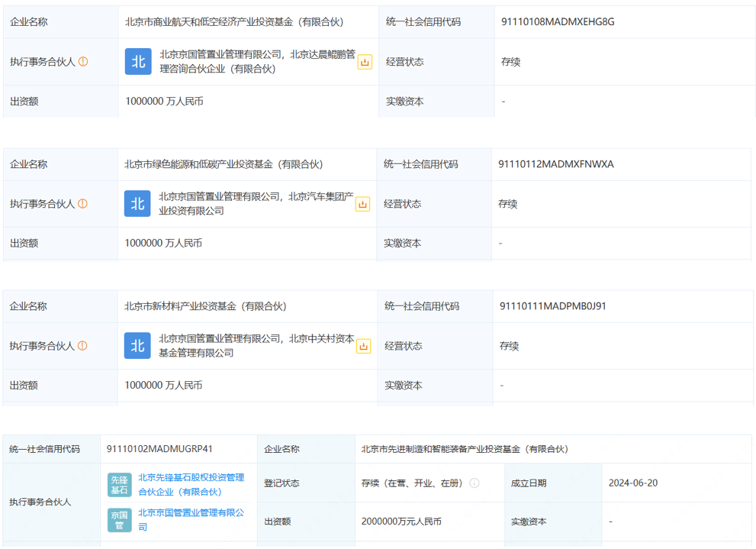Click the yellow download icon in the first fund's partner row

click(x=365, y=62)
